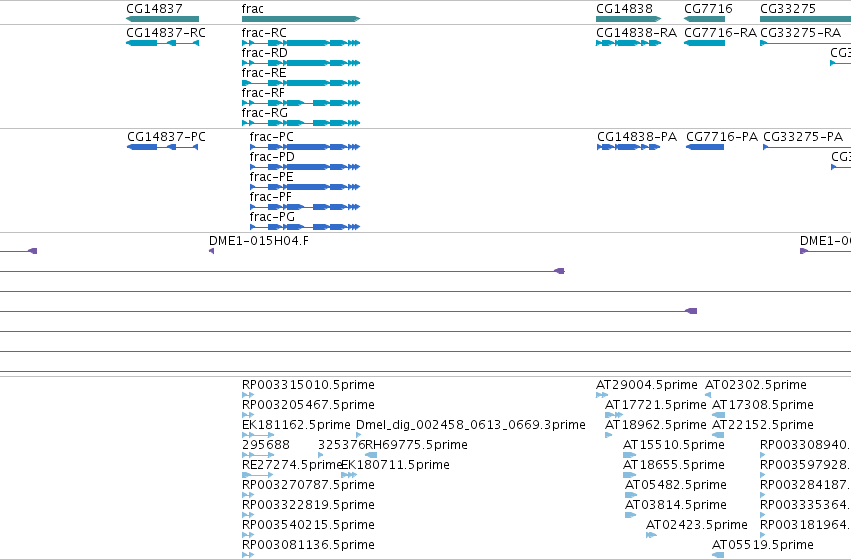Click EST RP003270787.5prime
Viewport: 851px width, 560px height.
[248, 495]
